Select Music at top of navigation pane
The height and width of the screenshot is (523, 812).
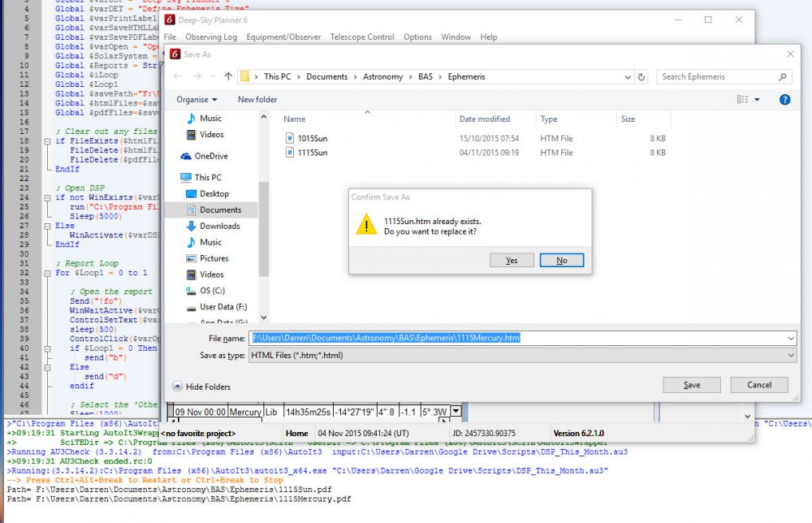click(211, 118)
